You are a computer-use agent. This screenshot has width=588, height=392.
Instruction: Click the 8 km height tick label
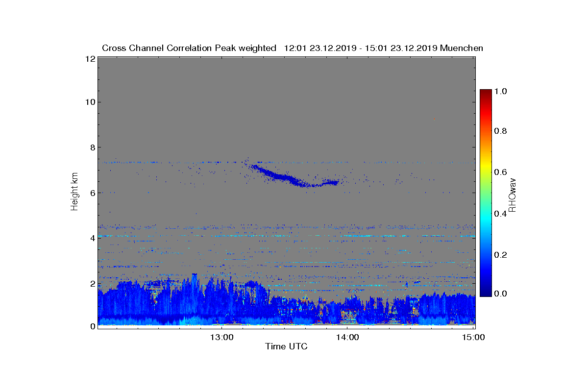(92, 147)
